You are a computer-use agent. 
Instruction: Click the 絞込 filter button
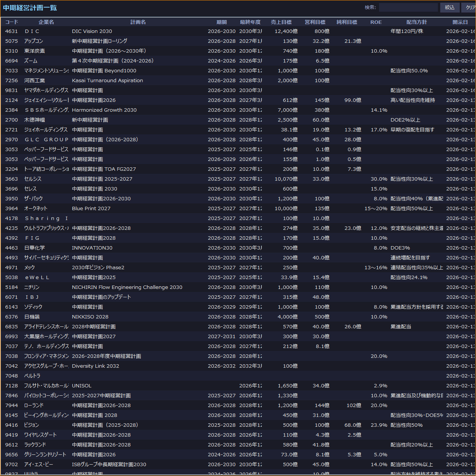click(450, 7)
